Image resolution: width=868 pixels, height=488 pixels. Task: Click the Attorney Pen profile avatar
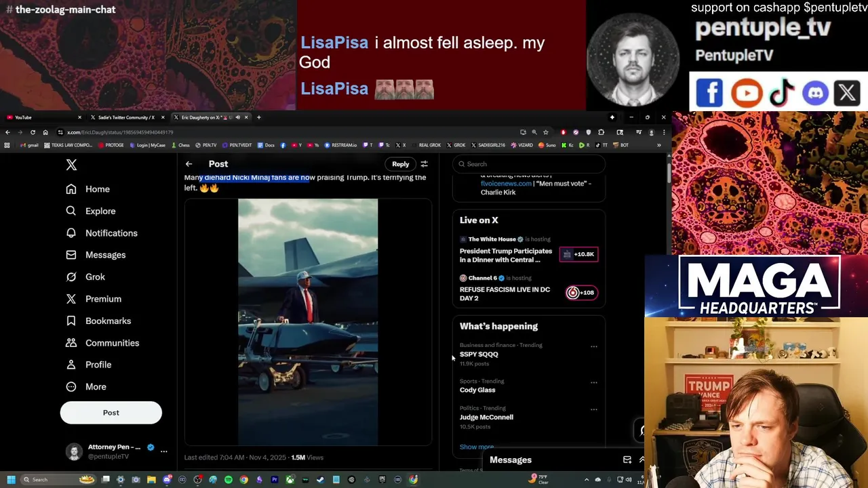(74, 451)
